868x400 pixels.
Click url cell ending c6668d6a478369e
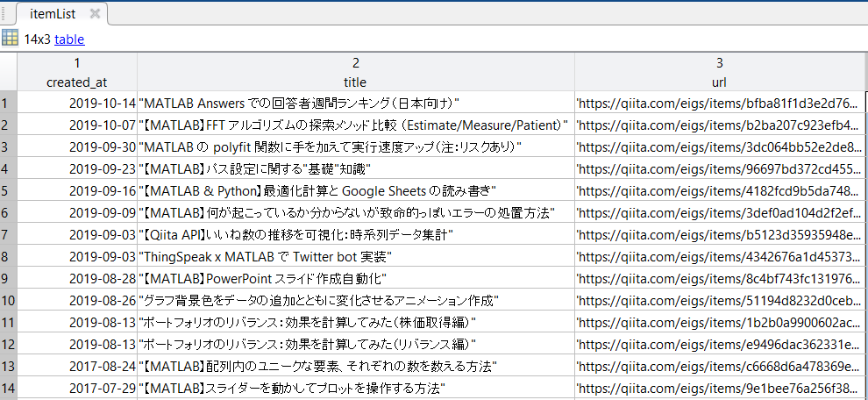click(720, 366)
